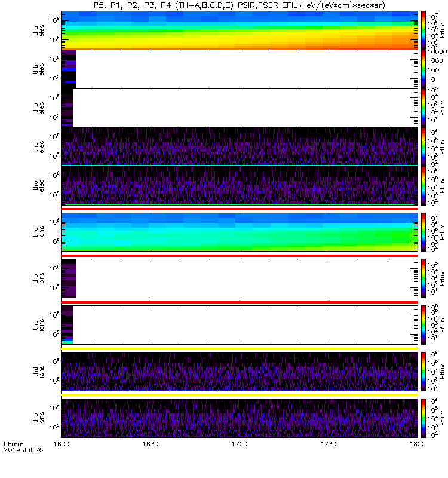Click the '2019 Jul 26' date label
This screenshot has height=478, width=448.
23,450
